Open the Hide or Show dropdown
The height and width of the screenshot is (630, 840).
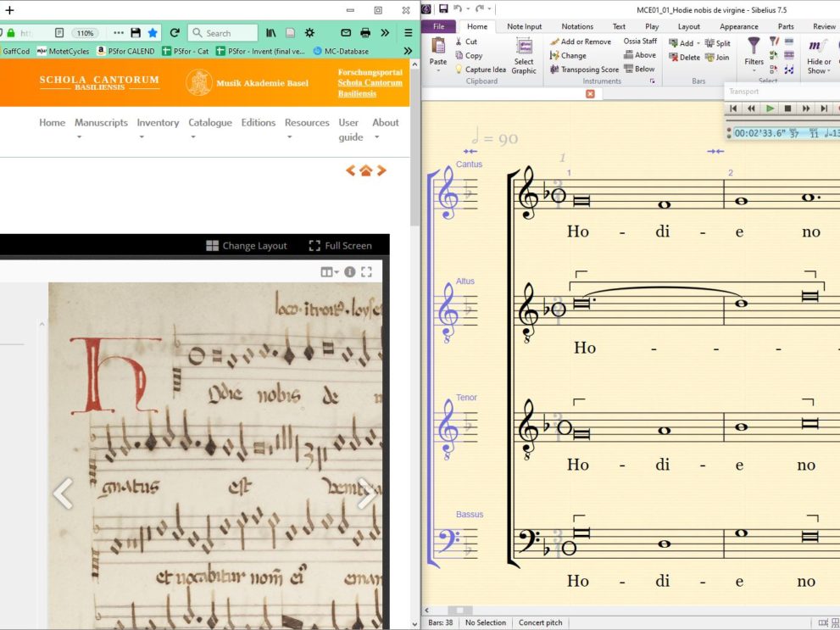(819, 66)
